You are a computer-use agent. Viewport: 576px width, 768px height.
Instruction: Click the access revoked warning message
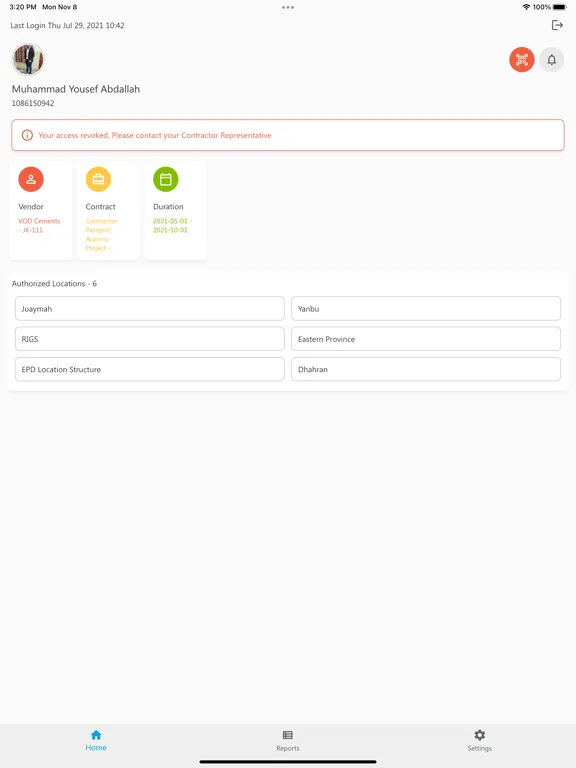[155, 135]
